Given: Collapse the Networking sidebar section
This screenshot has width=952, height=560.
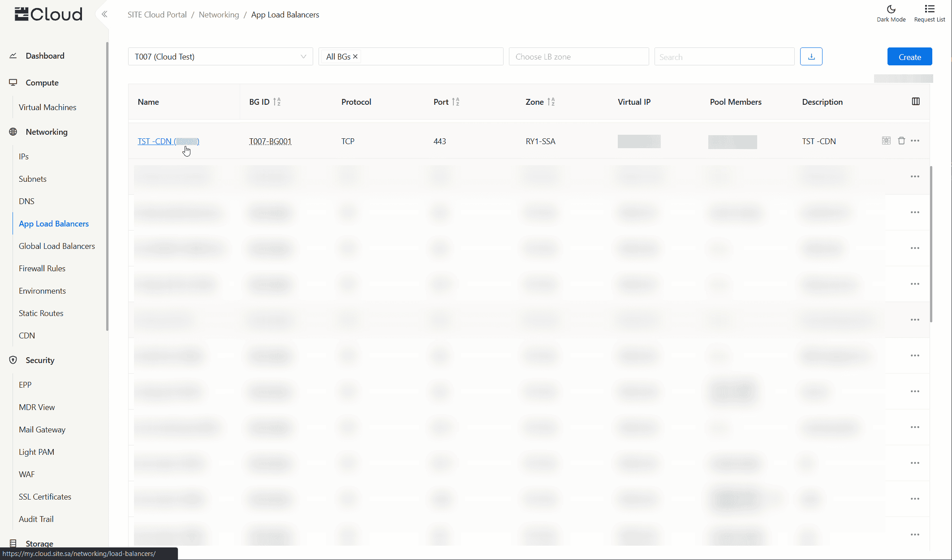Looking at the screenshot, I should click(47, 132).
